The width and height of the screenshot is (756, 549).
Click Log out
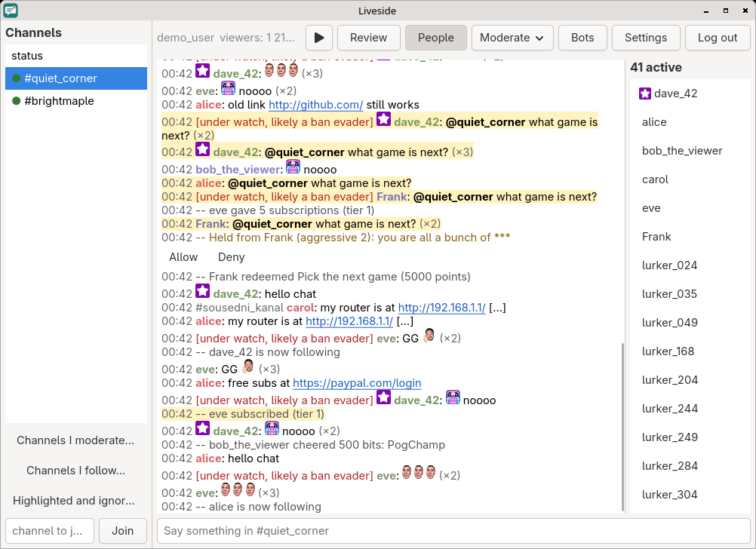pyautogui.click(x=718, y=38)
